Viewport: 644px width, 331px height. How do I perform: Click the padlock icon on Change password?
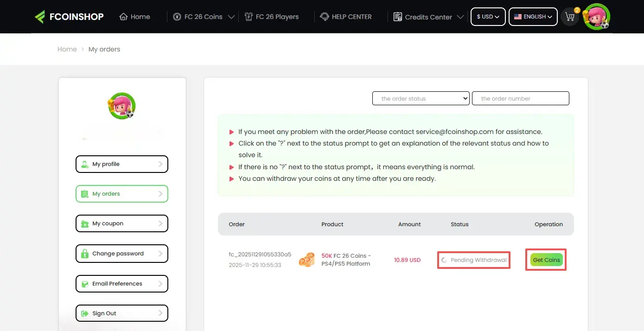click(84, 254)
